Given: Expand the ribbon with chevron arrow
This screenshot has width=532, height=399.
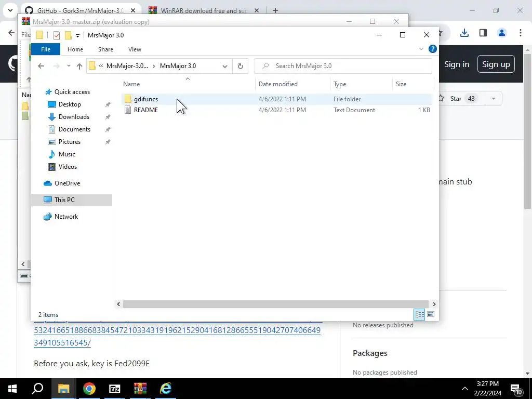Looking at the screenshot, I should 421,49.
